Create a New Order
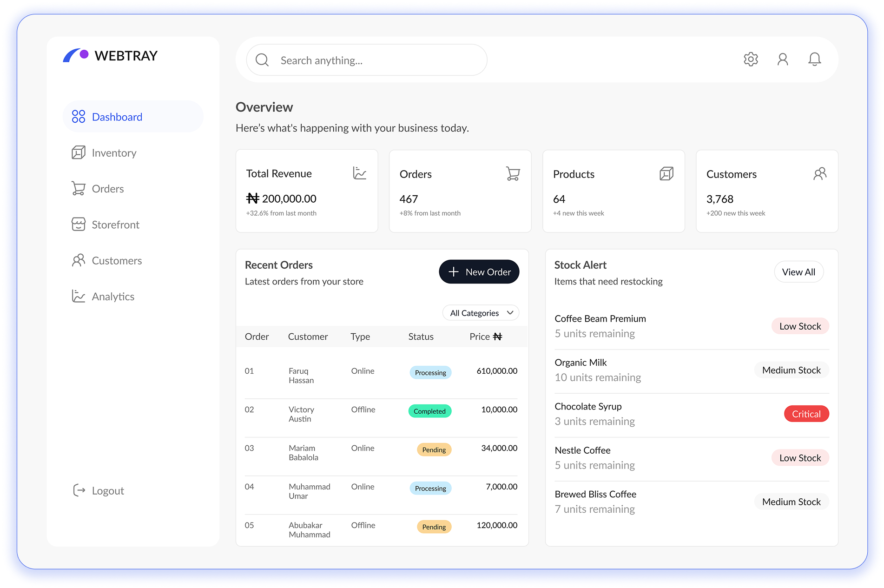This screenshot has height=588, width=884. (479, 272)
